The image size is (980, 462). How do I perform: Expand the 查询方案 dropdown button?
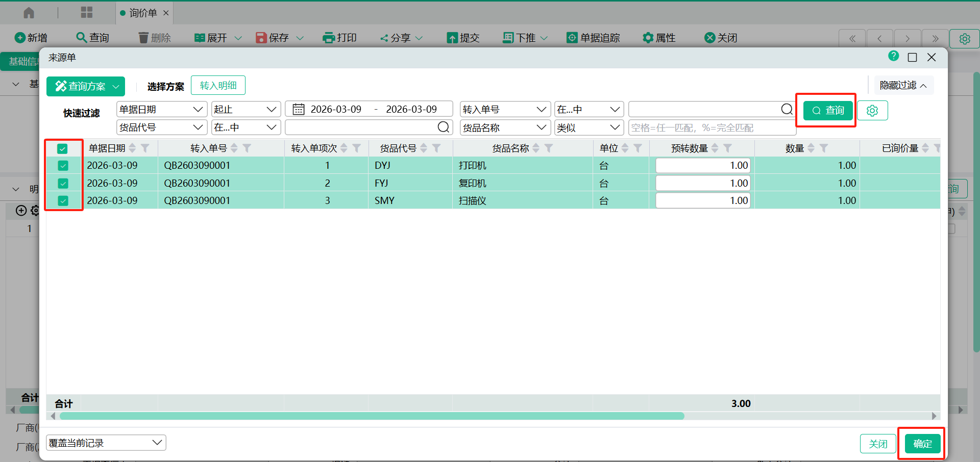pos(116,87)
